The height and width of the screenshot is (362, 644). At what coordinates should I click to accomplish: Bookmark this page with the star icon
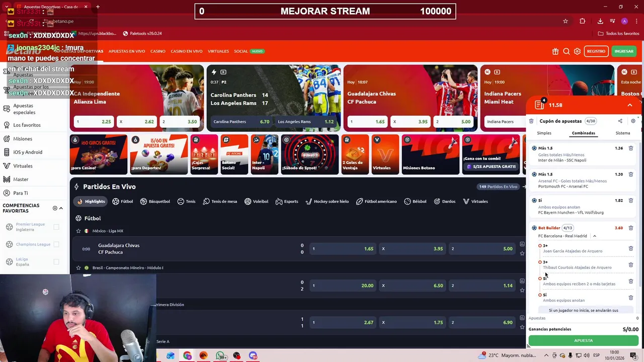coord(566,21)
